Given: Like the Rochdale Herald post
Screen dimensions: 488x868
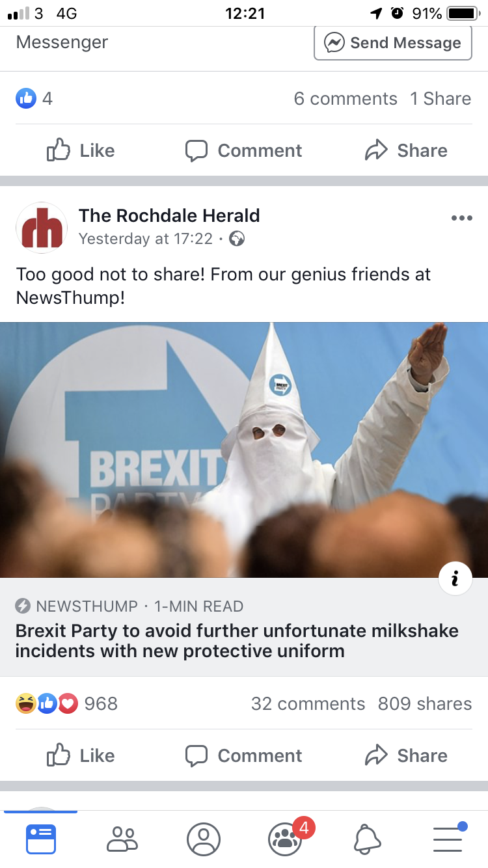Looking at the screenshot, I should click(x=81, y=755).
